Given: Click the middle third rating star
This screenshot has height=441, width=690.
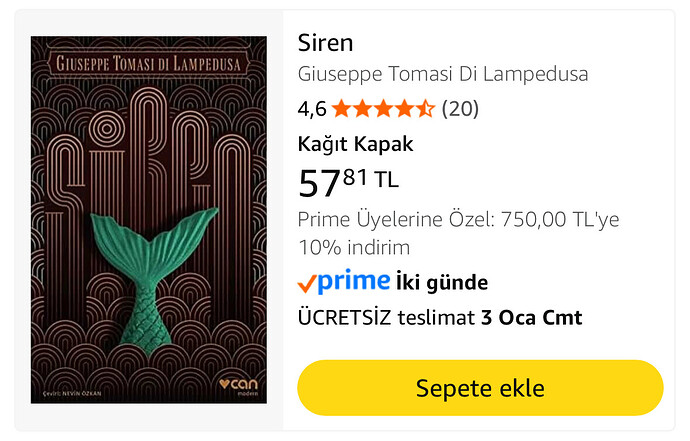Looking at the screenshot, I should point(383,109).
